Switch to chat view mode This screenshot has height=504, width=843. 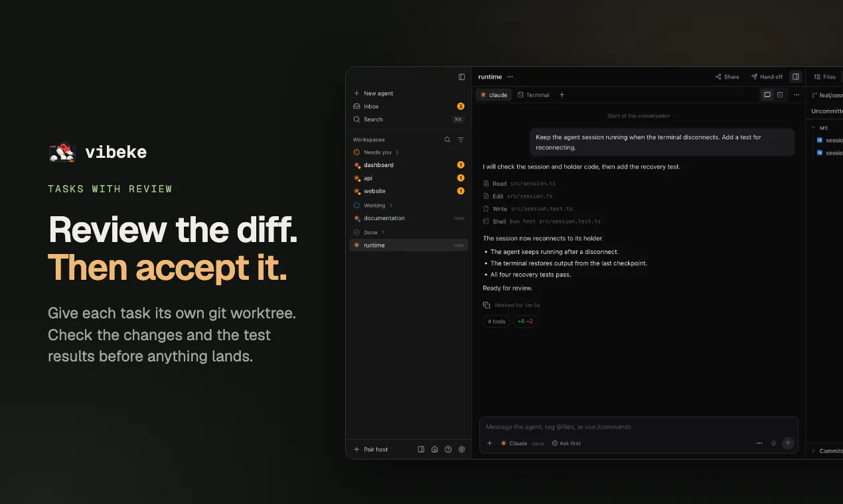click(767, 95)
